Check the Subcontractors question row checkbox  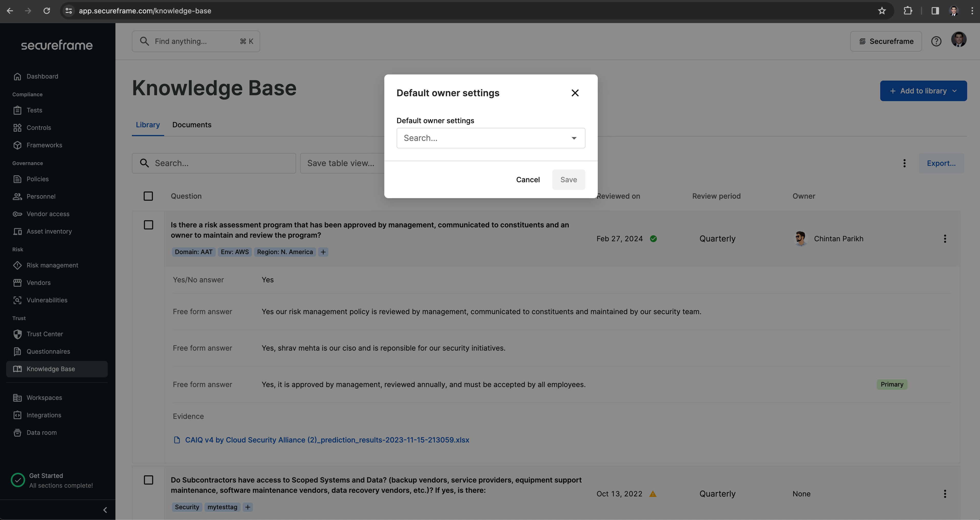click(148, 480)
